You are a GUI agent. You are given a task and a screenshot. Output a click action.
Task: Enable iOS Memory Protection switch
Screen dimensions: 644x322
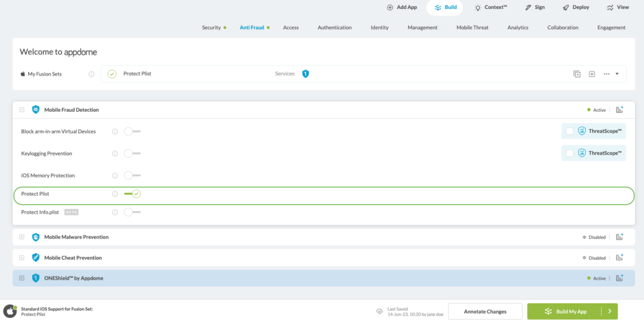tap(132, 175)
